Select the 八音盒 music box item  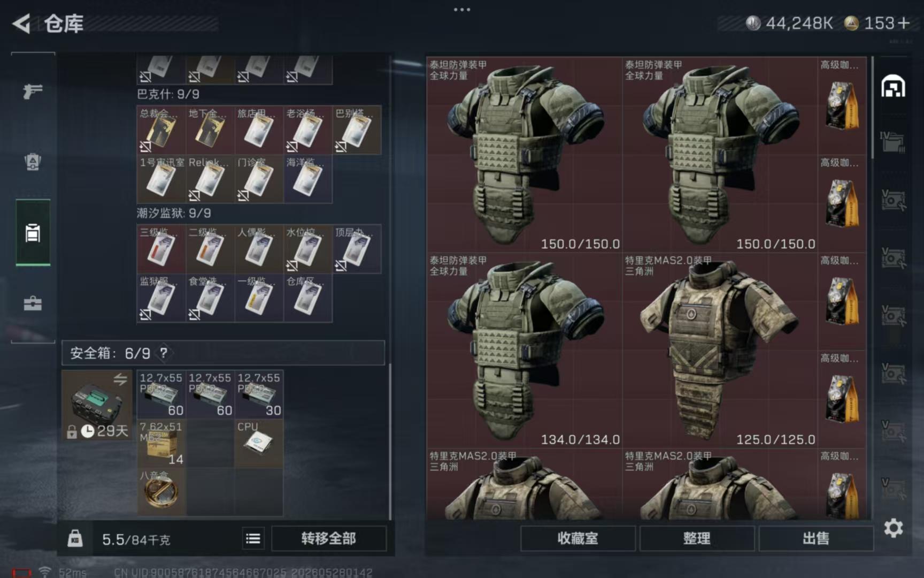tap(161, 492)
